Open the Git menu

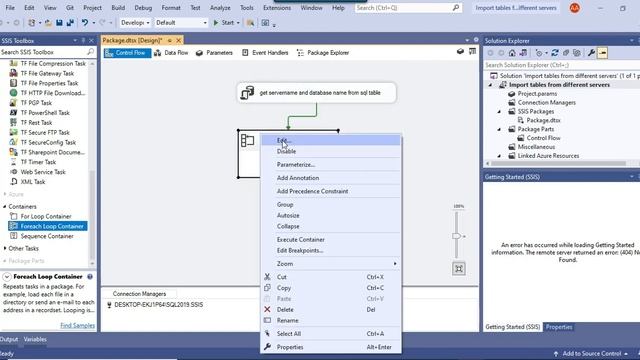[70, 8]
